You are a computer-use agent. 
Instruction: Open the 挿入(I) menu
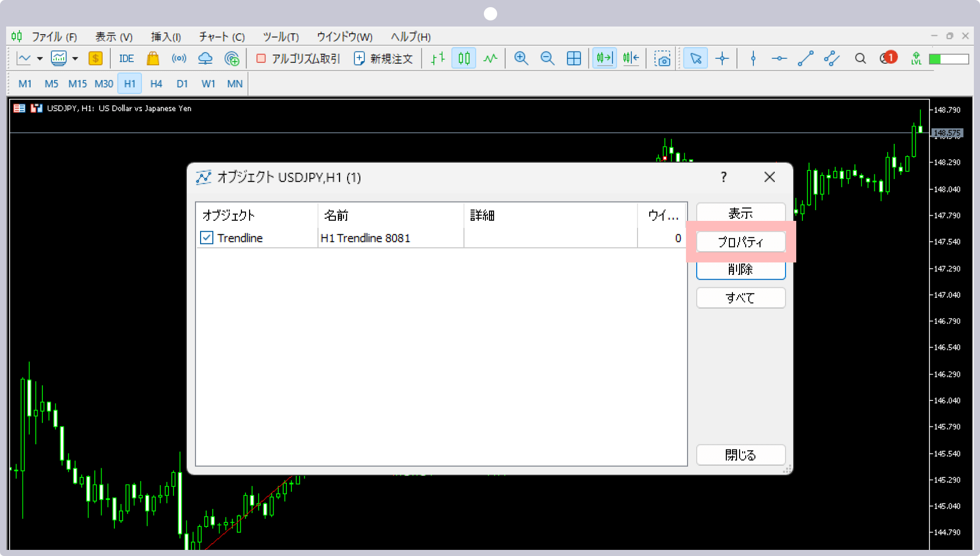[x=166, y=37]
